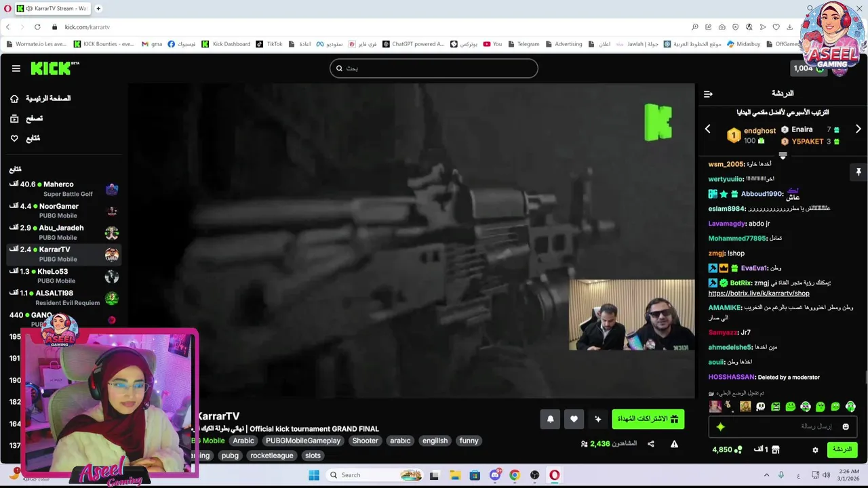This screenshot has width=868, height=488.
Task: Open the botrix.live karrartv shop link
Action: [x=759, y=293]
